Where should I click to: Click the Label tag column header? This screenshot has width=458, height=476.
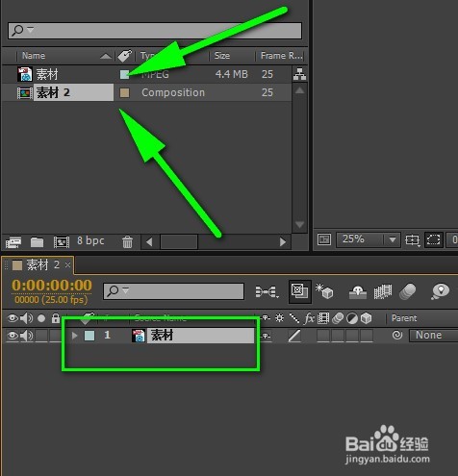[x=124, y=56]
